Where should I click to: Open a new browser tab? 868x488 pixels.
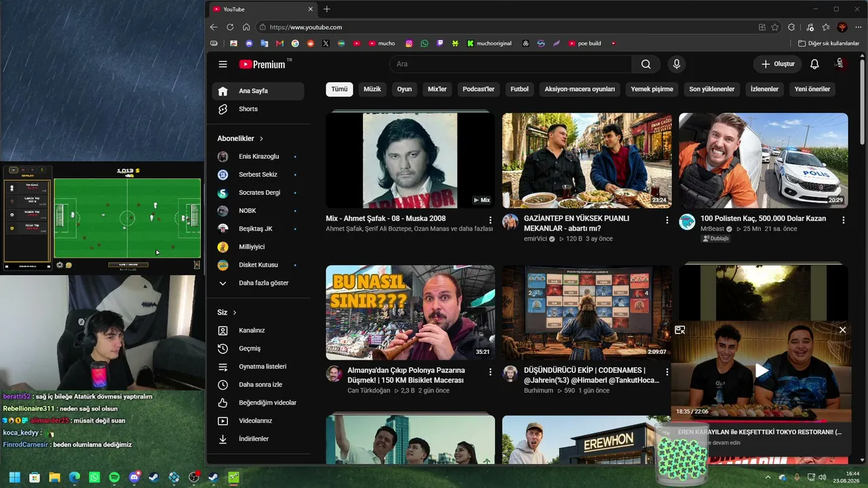(327, 9)
